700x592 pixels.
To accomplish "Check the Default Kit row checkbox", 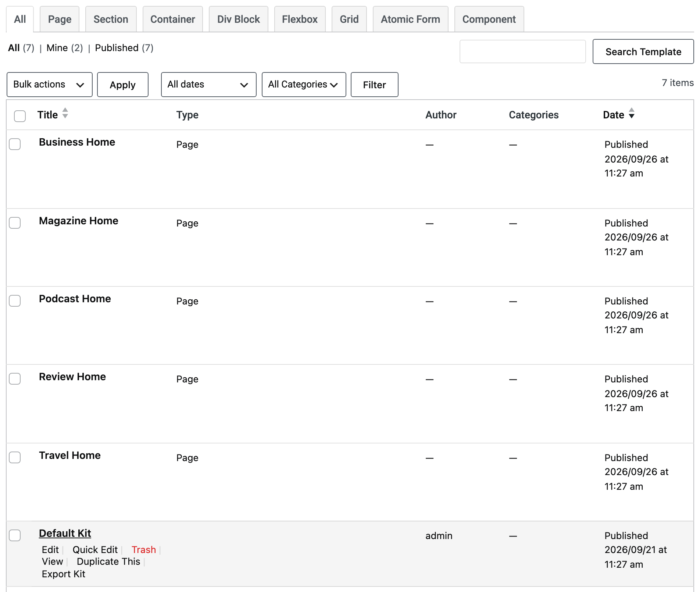I will tap(15, 535).
